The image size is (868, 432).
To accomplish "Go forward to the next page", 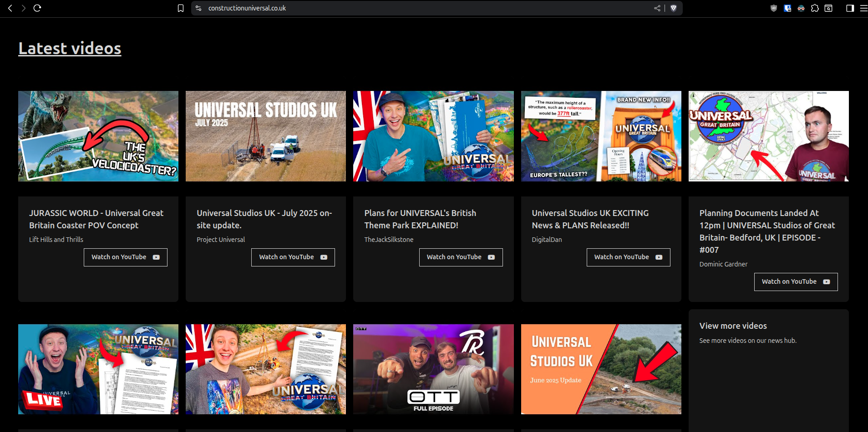I will pos(24,8).
